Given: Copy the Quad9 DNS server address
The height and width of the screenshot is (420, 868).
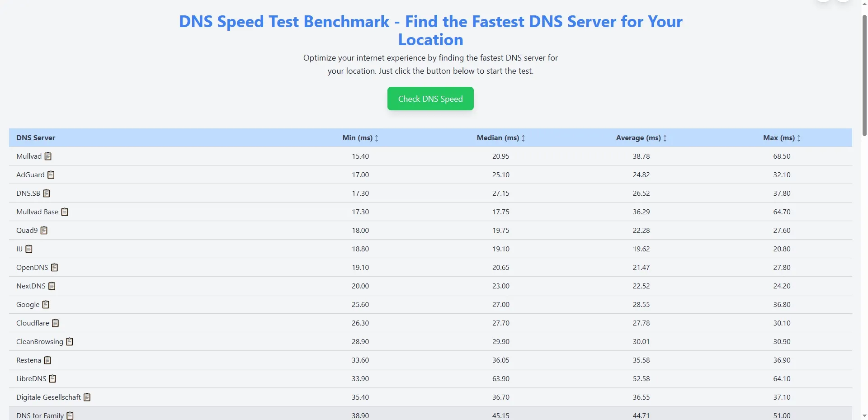Looking at the screenshot, I should [44, 230].
